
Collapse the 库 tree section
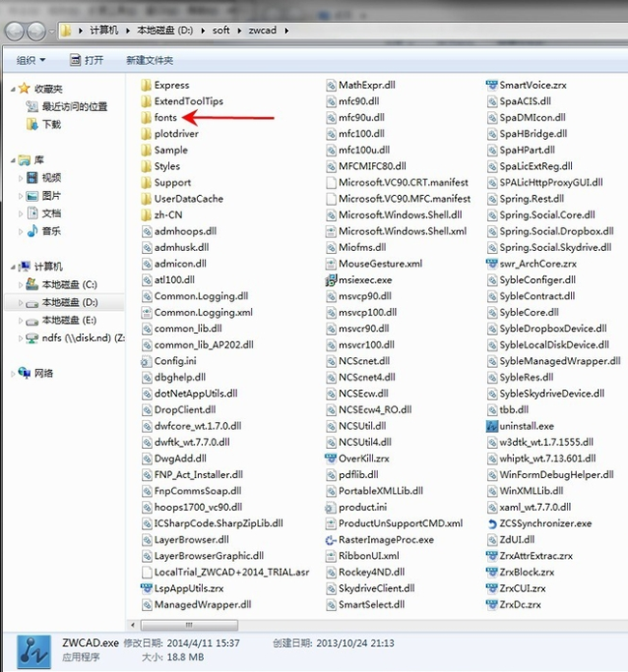point(13,160)
